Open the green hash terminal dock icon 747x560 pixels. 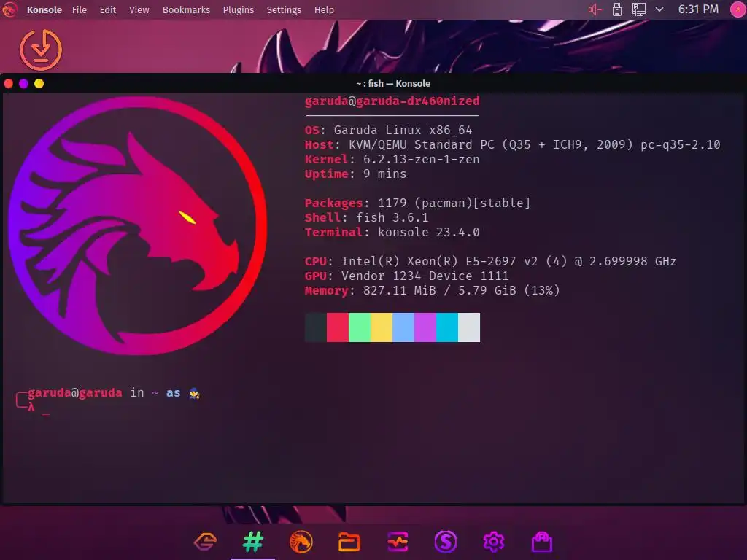click(x=253, y=542)
